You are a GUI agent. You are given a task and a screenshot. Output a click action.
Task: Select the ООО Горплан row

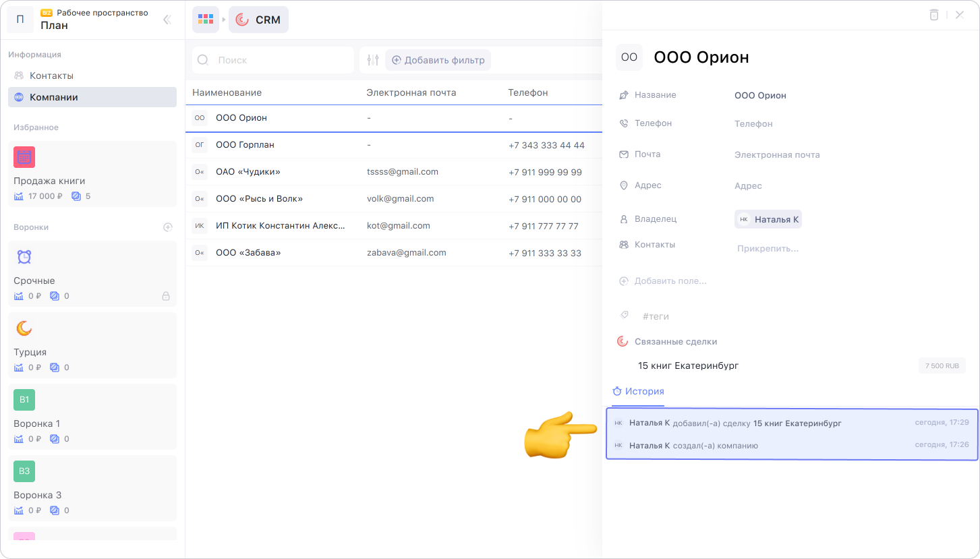point(245,145)
